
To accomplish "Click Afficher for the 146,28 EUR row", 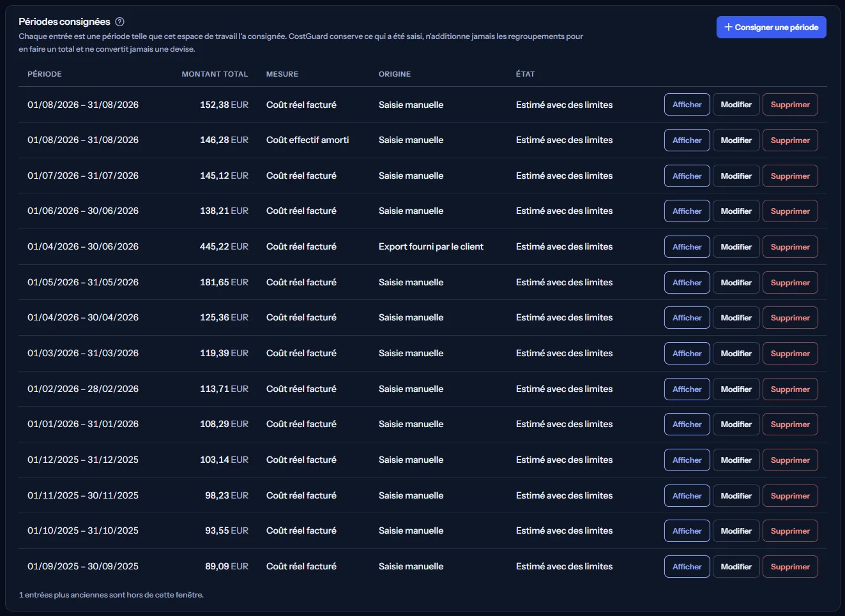I will tap(687, 140).
